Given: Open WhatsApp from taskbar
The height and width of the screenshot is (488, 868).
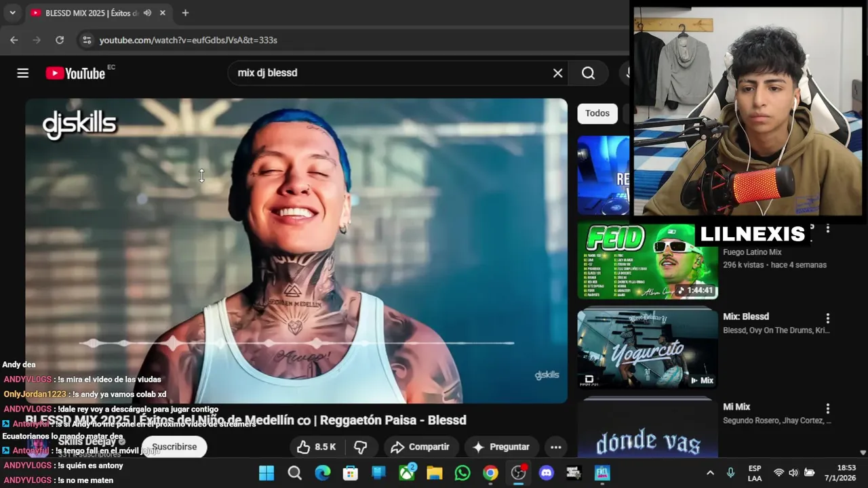Looking at the screenshot, I should [462, 473].
